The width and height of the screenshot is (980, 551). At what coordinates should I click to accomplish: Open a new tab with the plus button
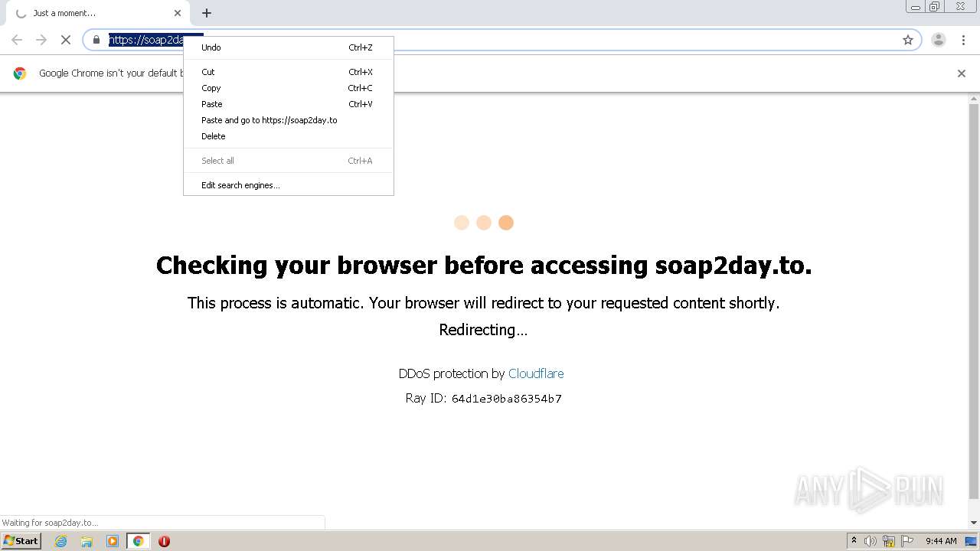pos(207,13)
